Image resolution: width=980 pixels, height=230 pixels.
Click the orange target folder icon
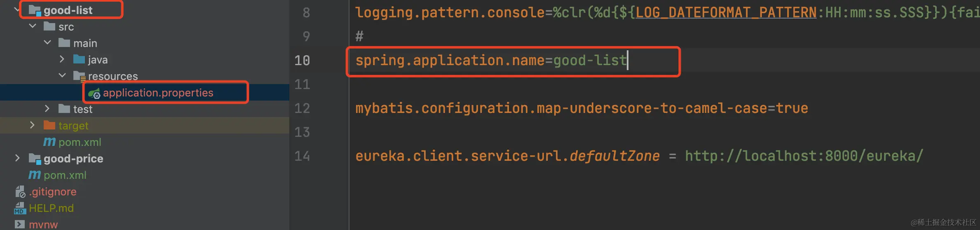point(49,125)
